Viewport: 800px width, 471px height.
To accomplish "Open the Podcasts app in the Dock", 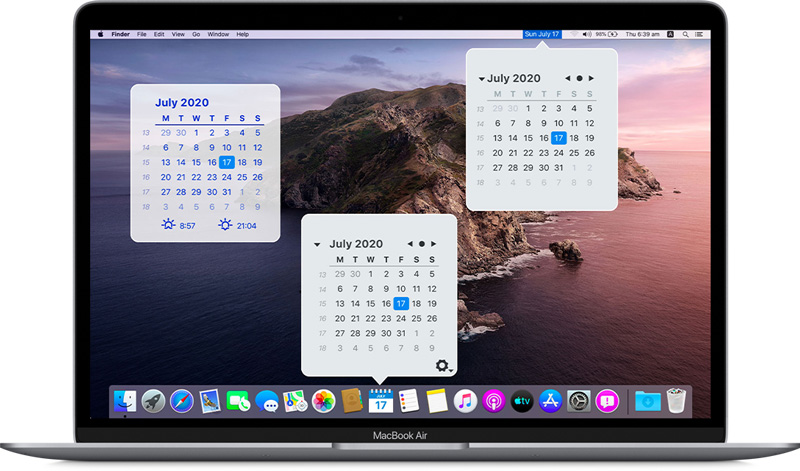I will pyautogui.click(x=492, y=401).
